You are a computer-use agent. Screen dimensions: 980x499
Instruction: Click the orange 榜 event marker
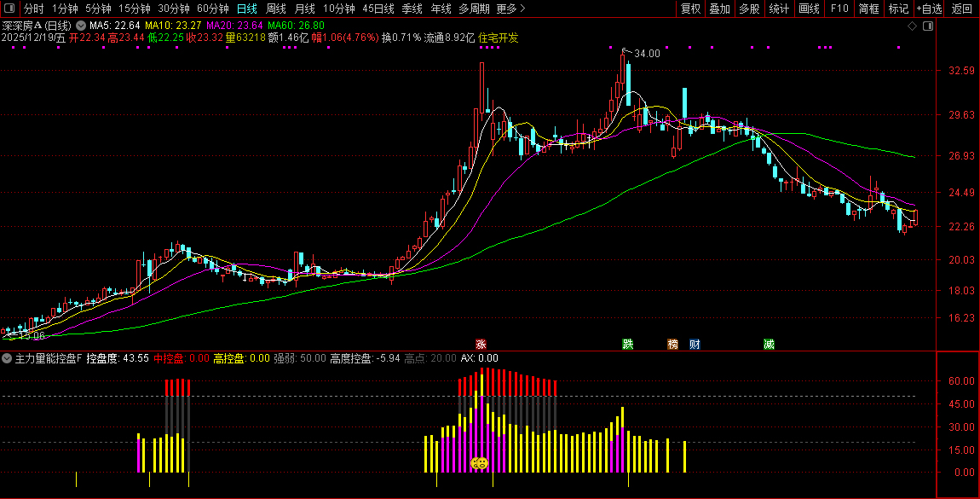(x=672, y=345)
